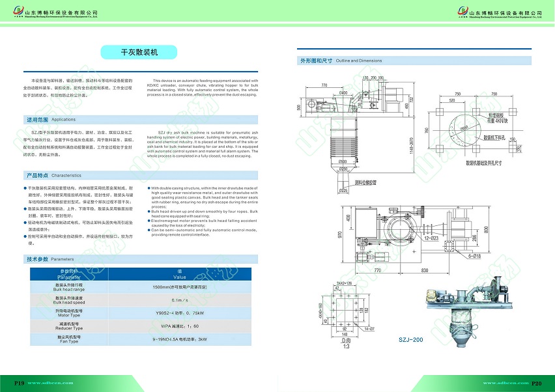Select the Bulk head speed parameter cell

[x=69, y=300]
